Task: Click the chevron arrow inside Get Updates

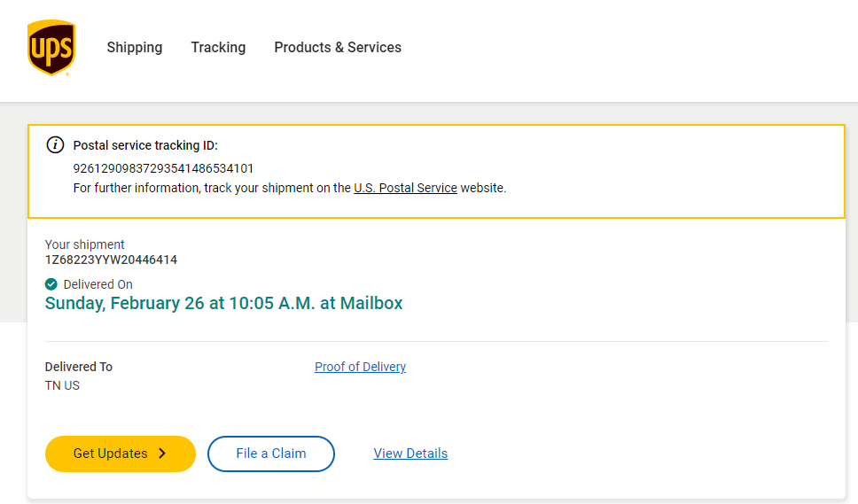Action: tap(162, 454)
